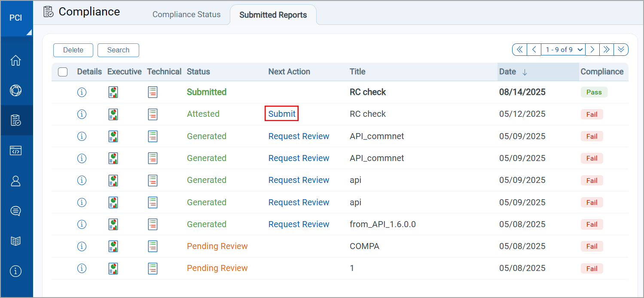Select the Submitted Reports tab
This screenshot has height=298, width=644.
tap(273, 15)
